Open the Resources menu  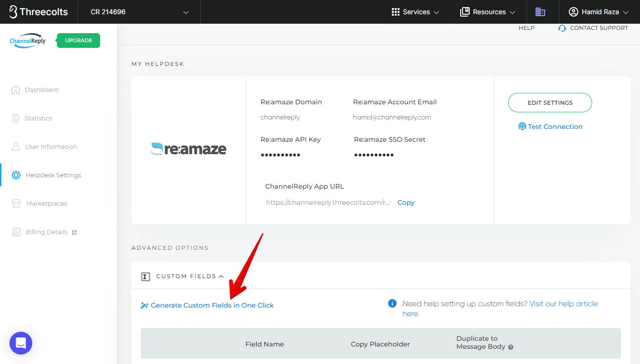click(488, 12)
